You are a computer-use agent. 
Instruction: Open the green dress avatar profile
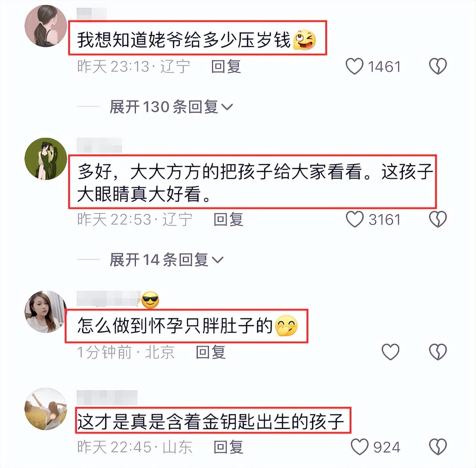(46, 159)
